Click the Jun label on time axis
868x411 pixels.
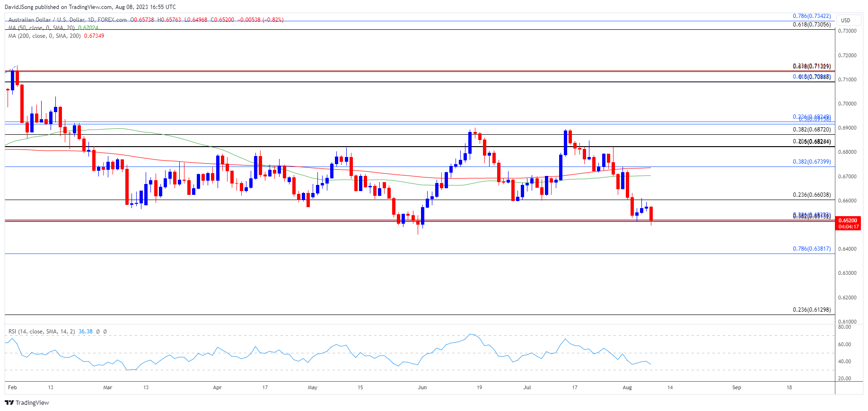(422, 387)
